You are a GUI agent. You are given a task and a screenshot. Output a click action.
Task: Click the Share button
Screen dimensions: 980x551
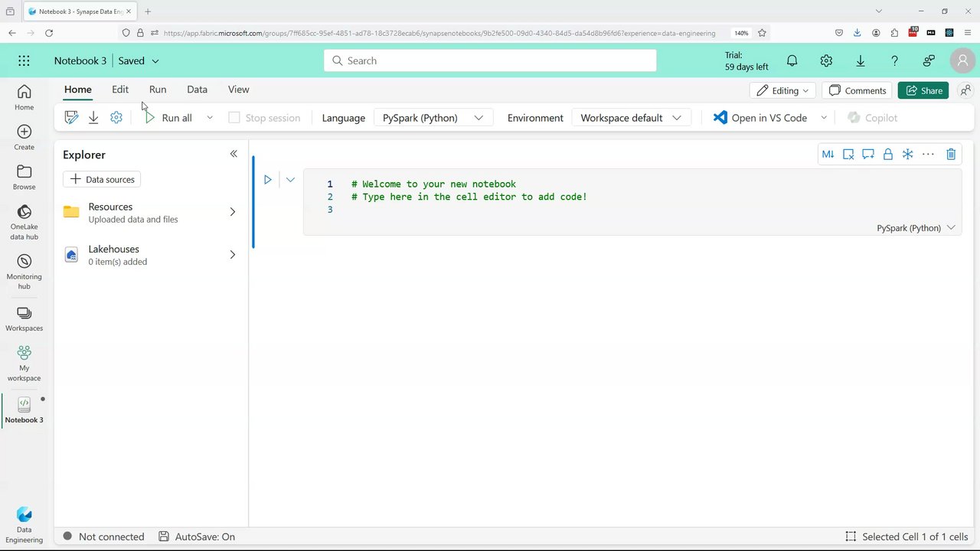tap(923, 90)
